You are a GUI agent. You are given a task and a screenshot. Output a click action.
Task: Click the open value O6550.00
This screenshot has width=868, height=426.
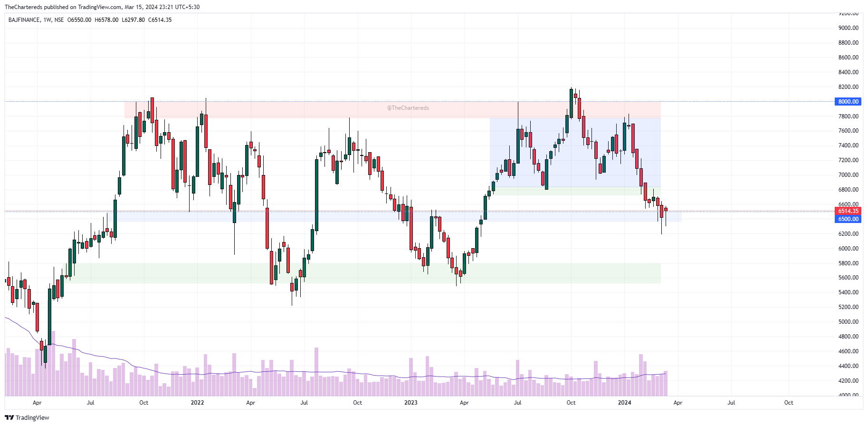pyautogui.click(x=79, y=20)
